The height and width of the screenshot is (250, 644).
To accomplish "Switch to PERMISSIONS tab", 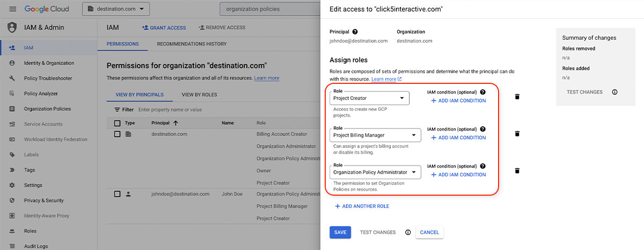I will click(x=123, y=44).
